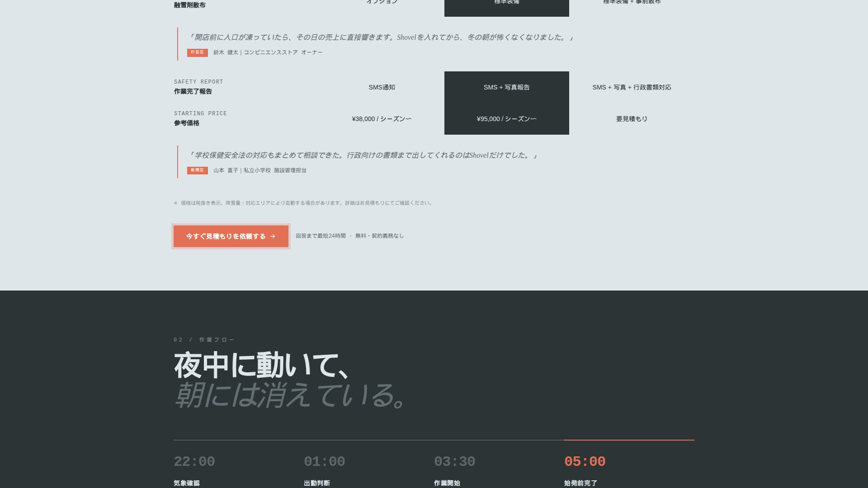Image resolution: width=868 pixels, height=488 pixels.
Task: Select the 03:30 timeline step
Action: click(455, 461)
